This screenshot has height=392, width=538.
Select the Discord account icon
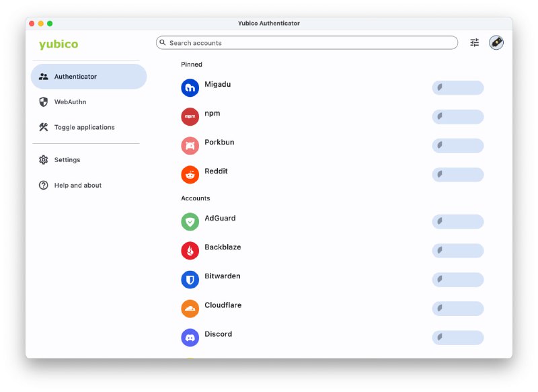190,338
